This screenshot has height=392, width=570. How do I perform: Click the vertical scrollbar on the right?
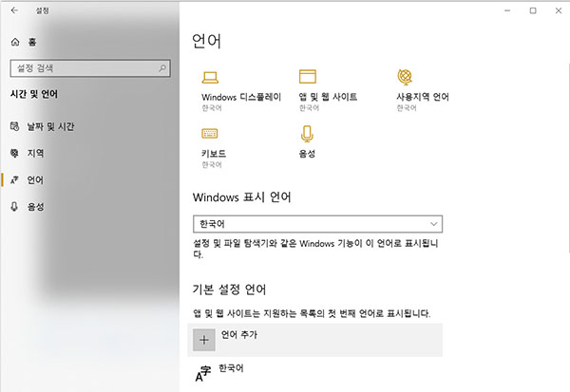point(568,159)
